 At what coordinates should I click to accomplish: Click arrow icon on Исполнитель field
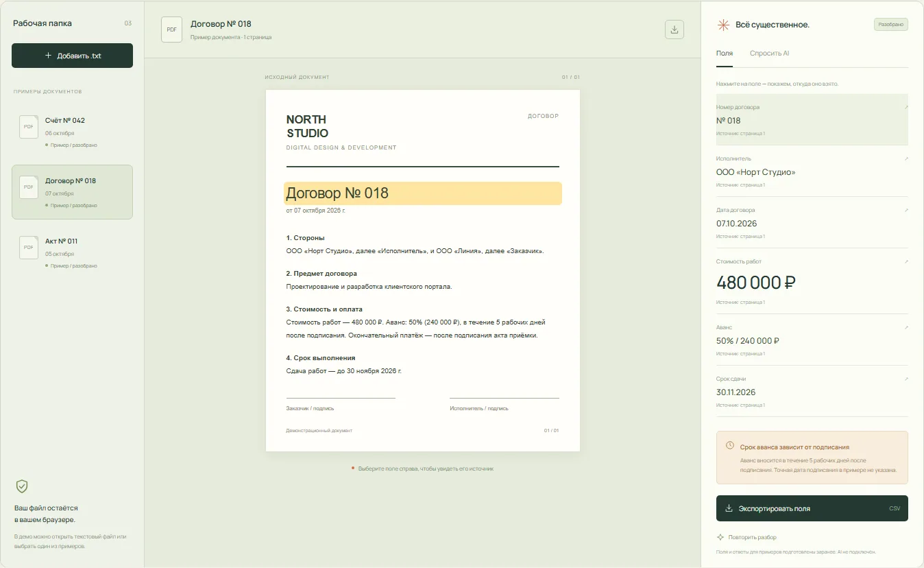pos(906,158)
